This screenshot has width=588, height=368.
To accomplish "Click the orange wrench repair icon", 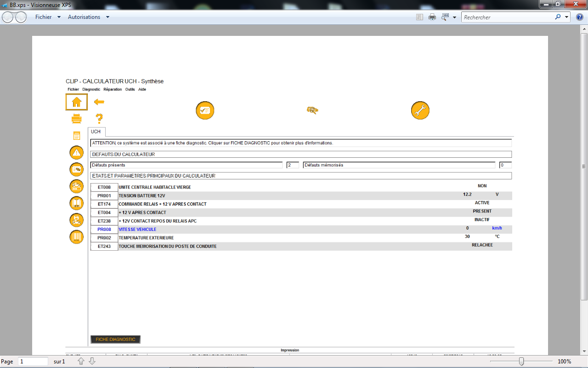I will [x=420, y=110].
